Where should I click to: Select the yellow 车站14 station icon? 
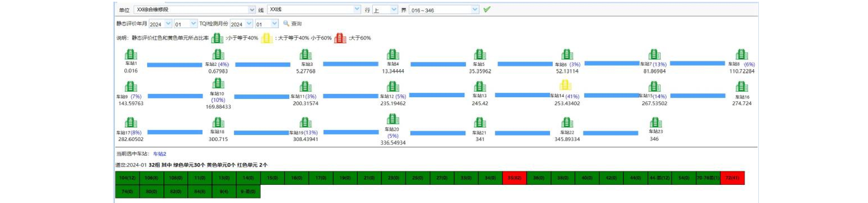565,85
